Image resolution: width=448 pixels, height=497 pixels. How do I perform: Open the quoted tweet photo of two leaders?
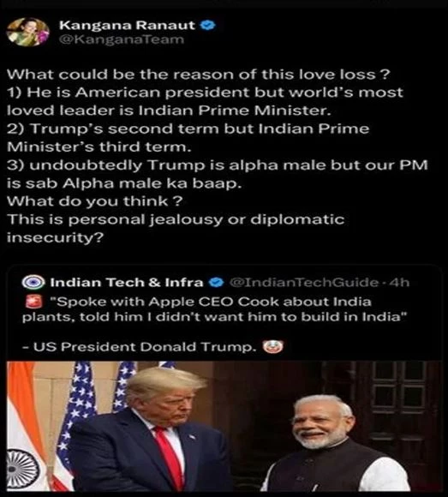224,426
